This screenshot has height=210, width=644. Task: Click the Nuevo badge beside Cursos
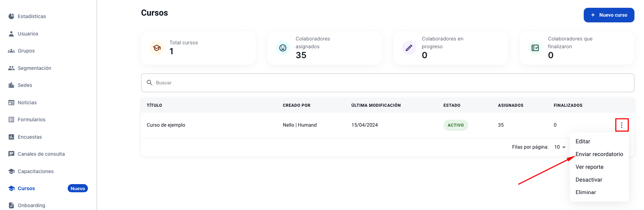pos(78,188)
